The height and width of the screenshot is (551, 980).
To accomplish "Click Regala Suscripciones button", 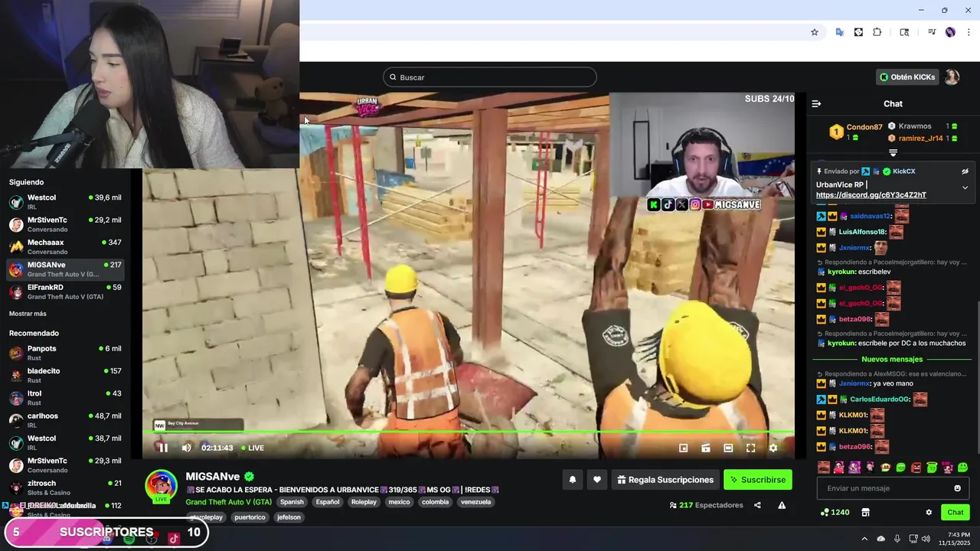I will pos(665,480).
